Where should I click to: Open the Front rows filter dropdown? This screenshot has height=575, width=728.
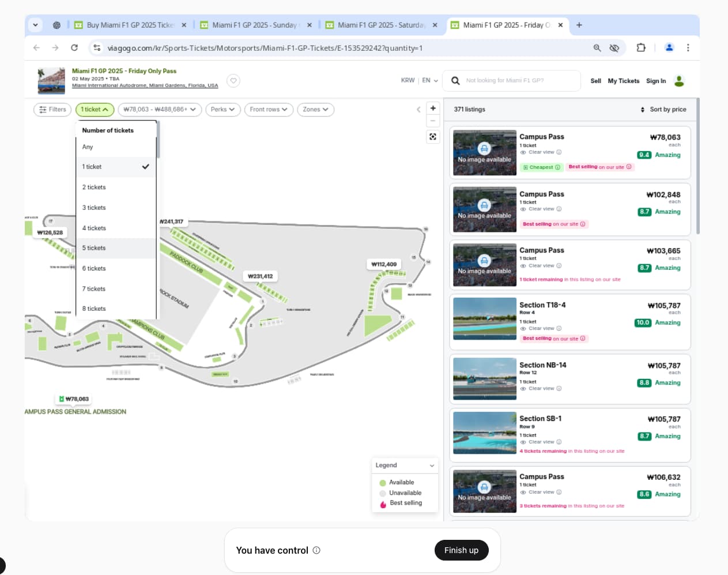coord(269,110)
